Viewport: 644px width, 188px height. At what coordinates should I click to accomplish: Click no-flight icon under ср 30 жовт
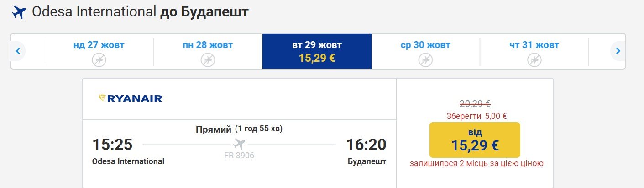[x=425, y=60]
